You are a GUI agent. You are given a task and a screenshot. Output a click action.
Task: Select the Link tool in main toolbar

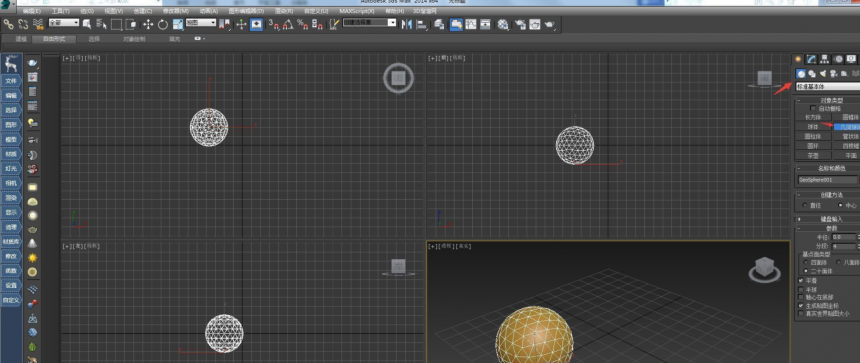click(9, 24)
